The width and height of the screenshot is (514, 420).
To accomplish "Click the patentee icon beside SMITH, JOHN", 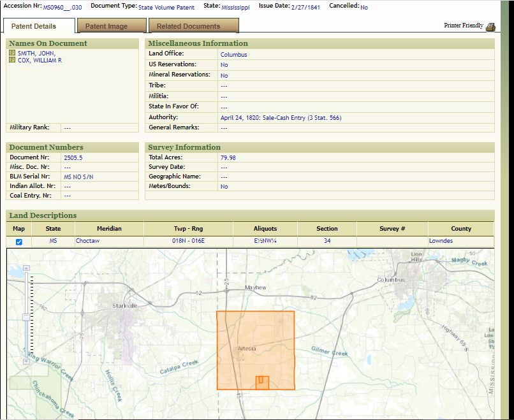I will click(12, 53).
